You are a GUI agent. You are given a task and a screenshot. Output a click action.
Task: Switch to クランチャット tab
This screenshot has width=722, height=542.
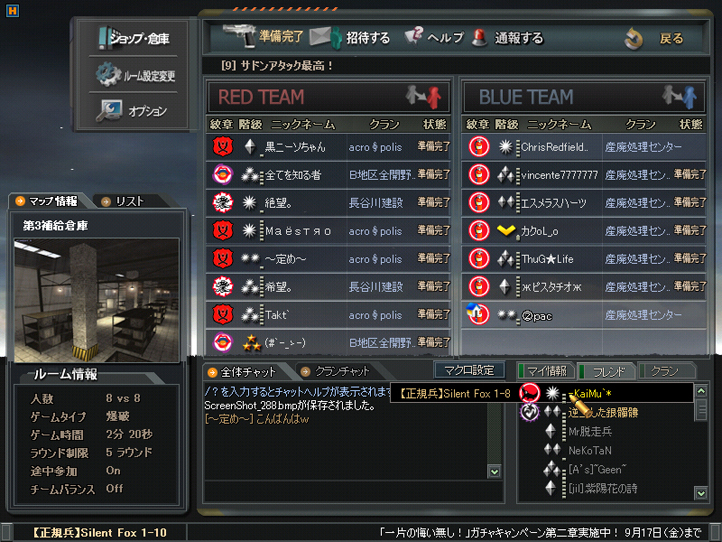tap(336, 372)
